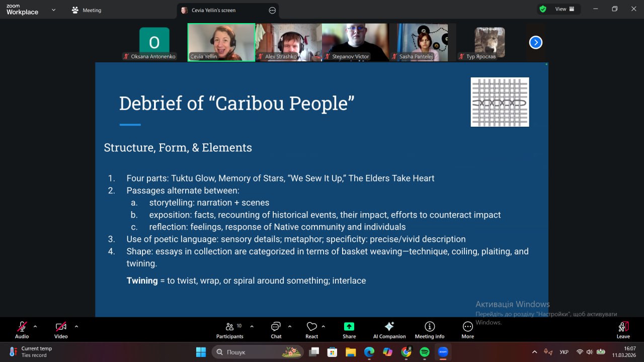Click the React heart icon
Image resolution: width=644 pixels, height=362 pixels.
[x=311, y=330]
